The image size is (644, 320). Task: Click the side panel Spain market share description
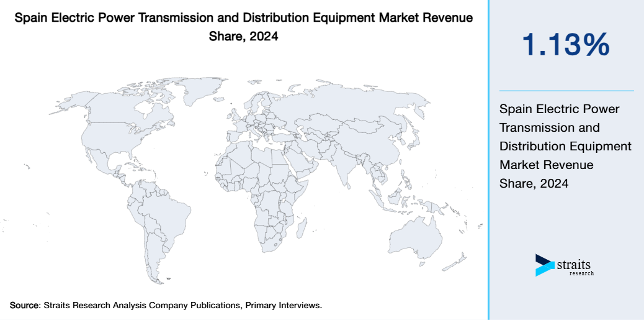565,147
